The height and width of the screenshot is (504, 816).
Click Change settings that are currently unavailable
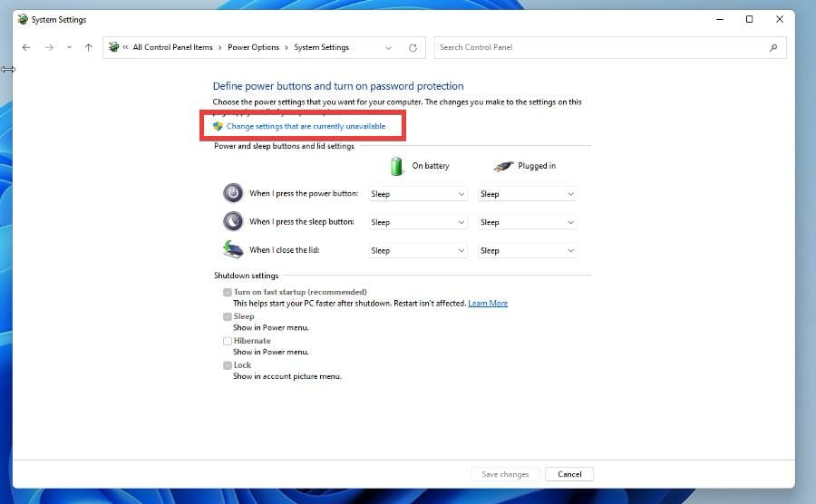[x=306, y=126]
